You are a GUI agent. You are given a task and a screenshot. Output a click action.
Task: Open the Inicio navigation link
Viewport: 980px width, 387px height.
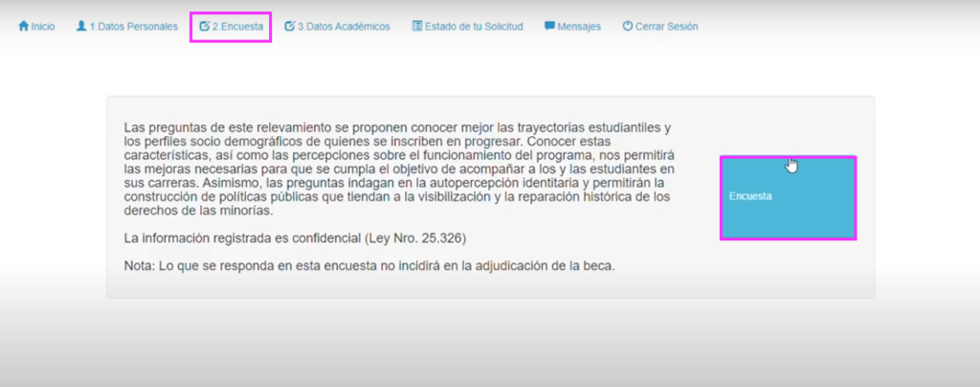pyautogui.click(x=36, y=26)
